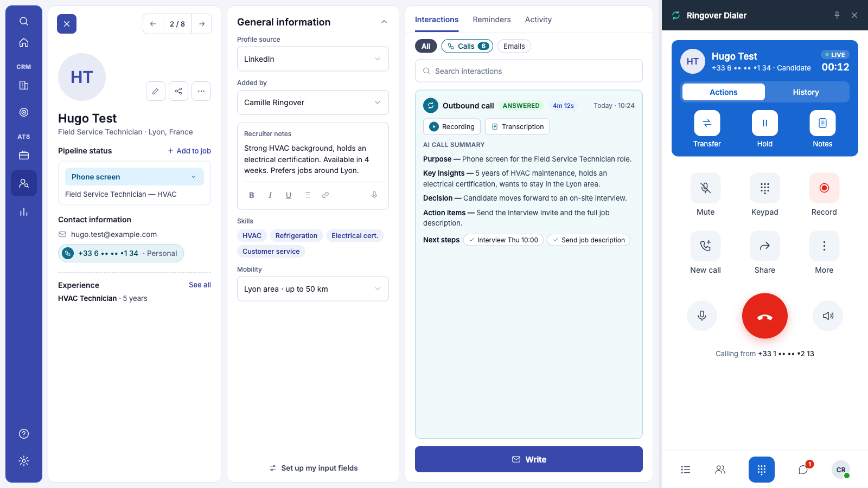Open the Phone screen pipeline status dropdown
This screenshot has width=868, height=488.
[135, 177]
